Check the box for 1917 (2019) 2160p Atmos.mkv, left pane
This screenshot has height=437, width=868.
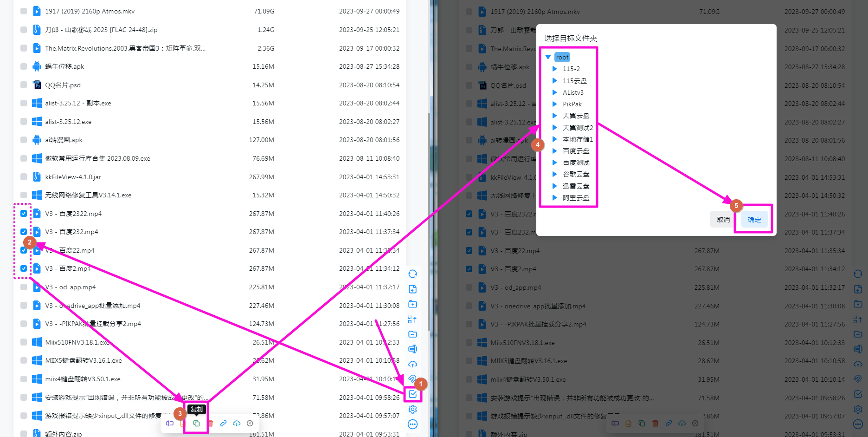tap(24, 11)
